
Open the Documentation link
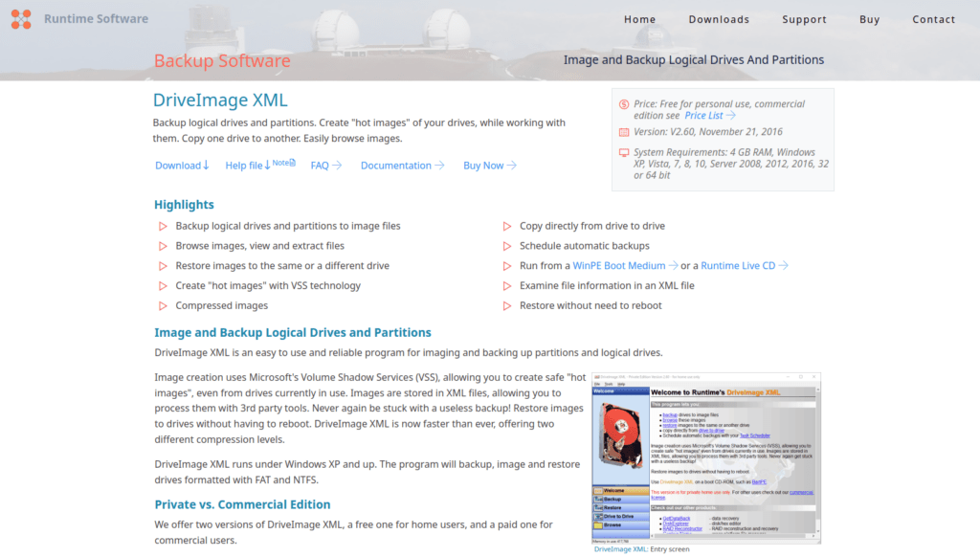point(402,165)
